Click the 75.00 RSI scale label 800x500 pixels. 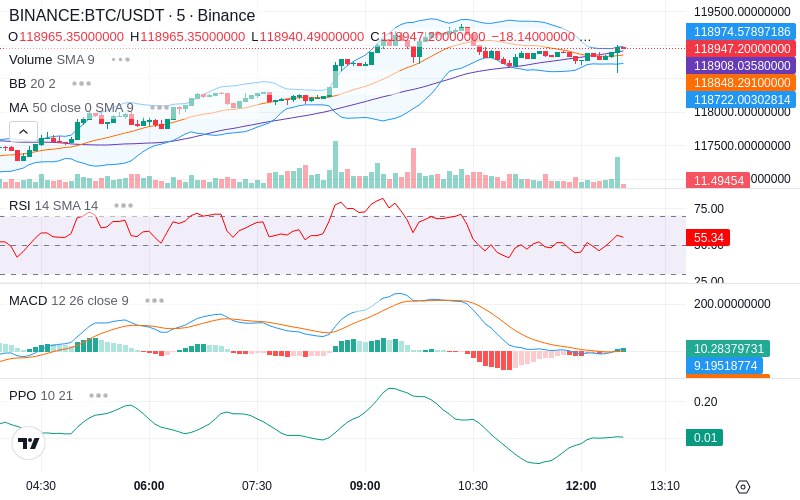pos(709,209)
